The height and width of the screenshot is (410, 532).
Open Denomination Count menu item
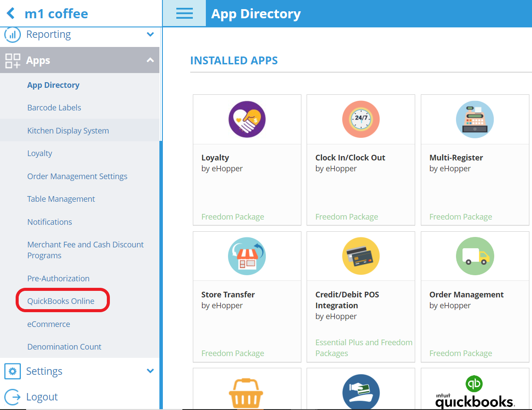(64, 347)
